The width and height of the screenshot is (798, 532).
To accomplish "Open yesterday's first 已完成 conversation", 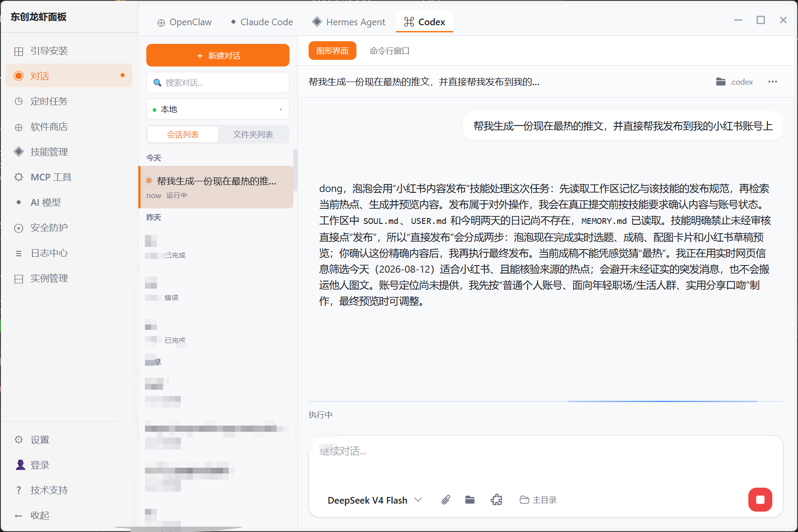I will 216,247.
